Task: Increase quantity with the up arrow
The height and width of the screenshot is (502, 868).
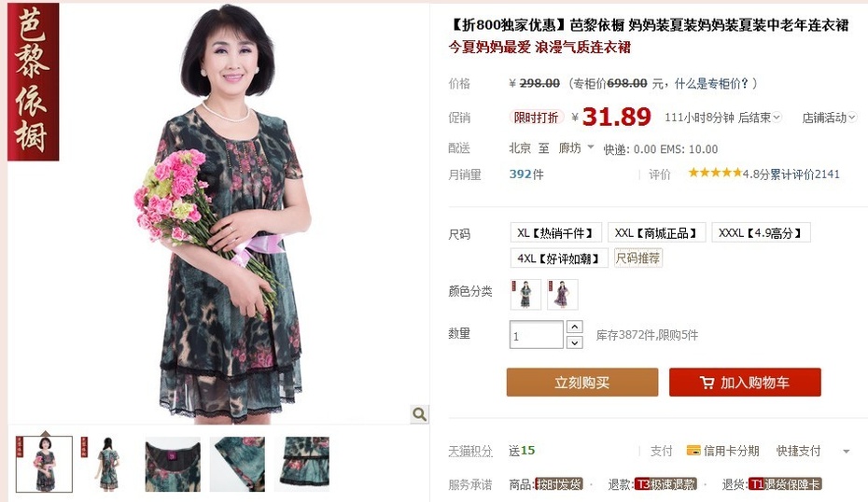Action: click(x=575, y=327)
